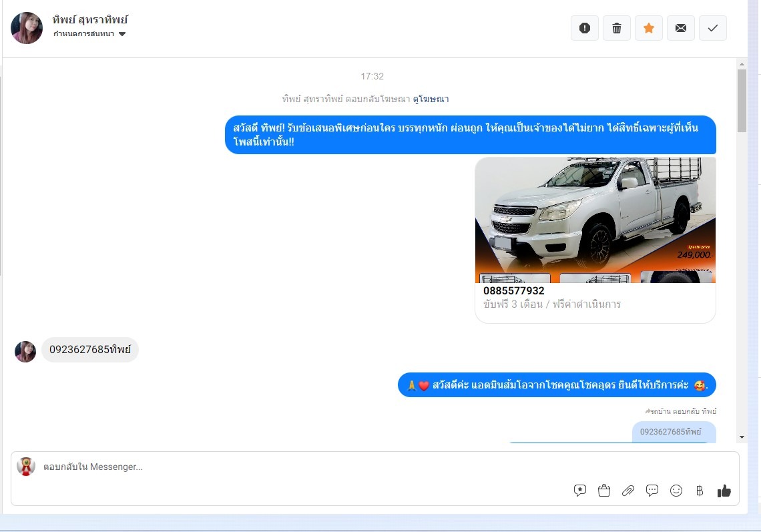Mark conversation as spam with exclamation icon
The image size is (761, 532).
click(x=584, y=28)
